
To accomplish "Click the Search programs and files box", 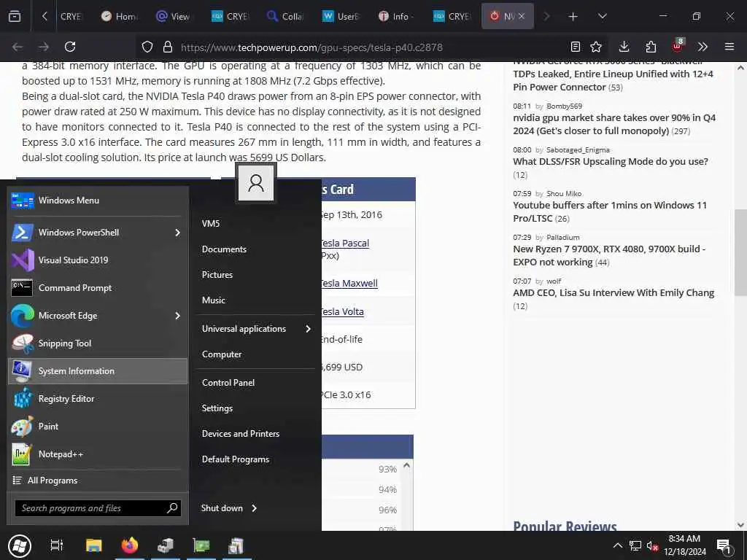I will coord(98,508).
